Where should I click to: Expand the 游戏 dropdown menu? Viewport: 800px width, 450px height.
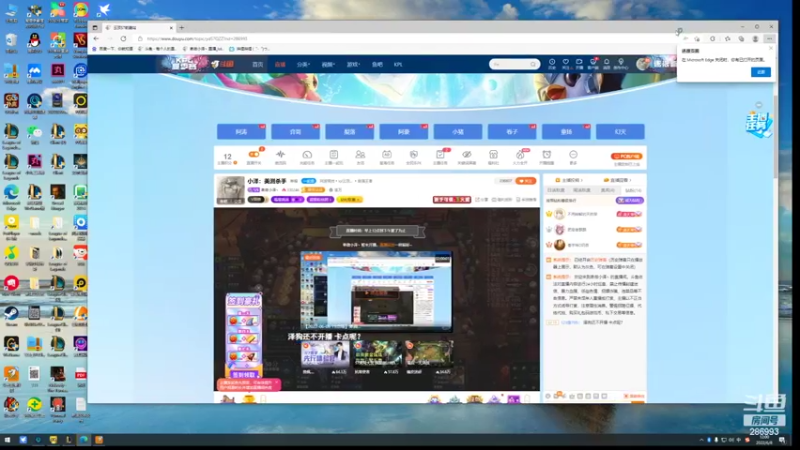tap(353, 65)
